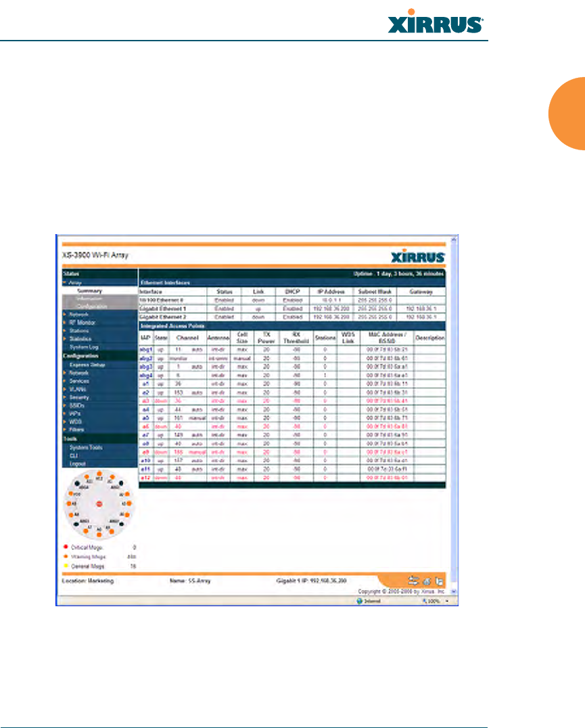The image size is (585, 728).
Task: Click the Warning Msgs label
Action: tap(88, 557)
